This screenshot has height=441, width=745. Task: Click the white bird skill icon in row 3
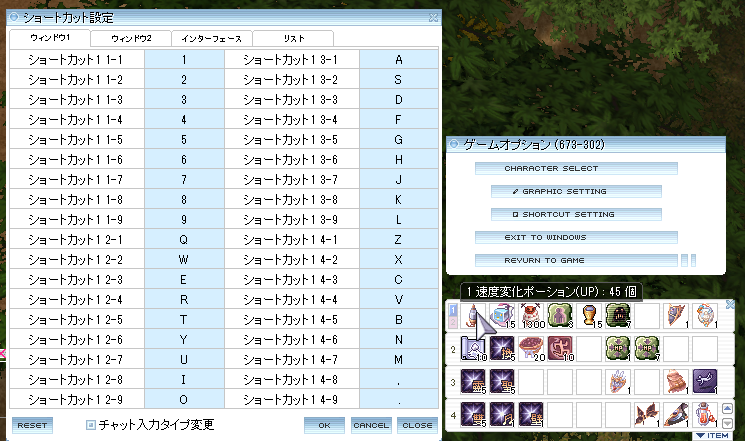(x=706, y=382)
